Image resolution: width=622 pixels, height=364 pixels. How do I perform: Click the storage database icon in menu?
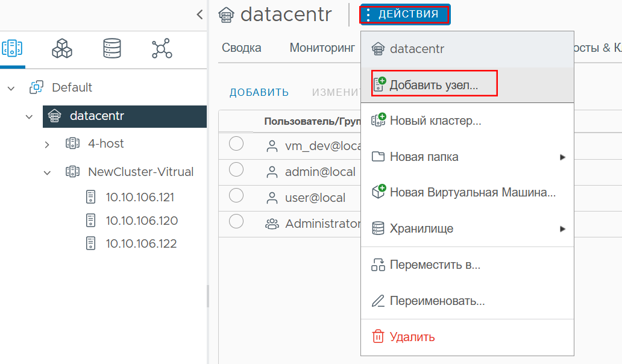378,228
